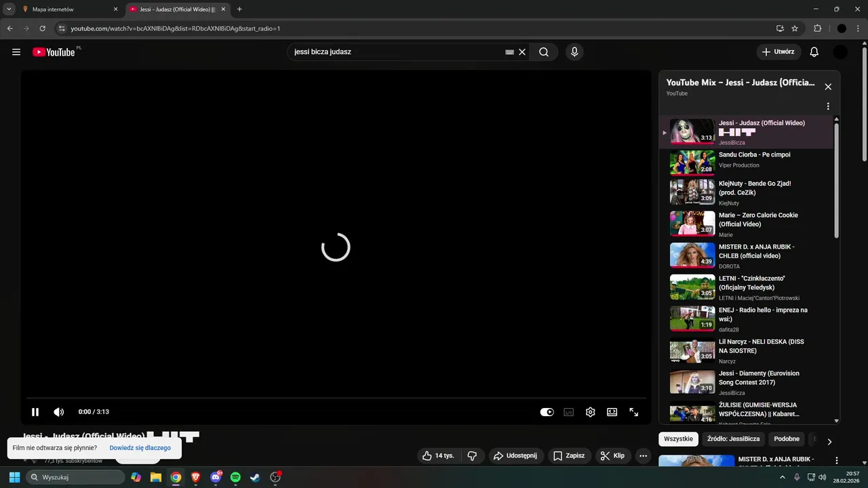Select the Wszystkie filter chip
The image size is (868, 488).
678,439
